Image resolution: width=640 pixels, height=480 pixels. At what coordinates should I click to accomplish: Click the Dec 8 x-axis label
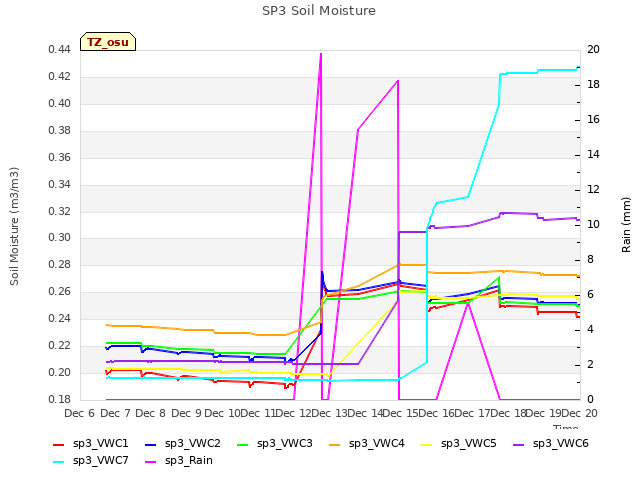[x=150, y=413]
